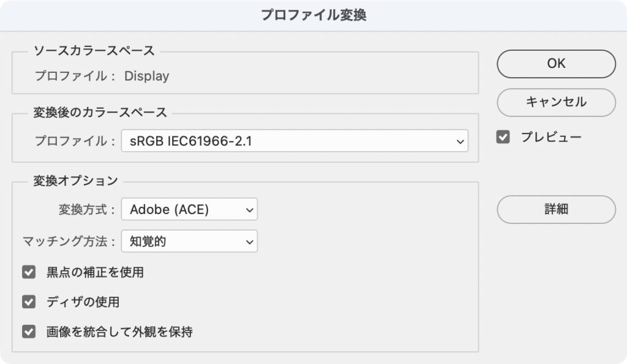Click the chevron arrow on the sRGB profile menu
627x364 pixels.
(460, 141)
